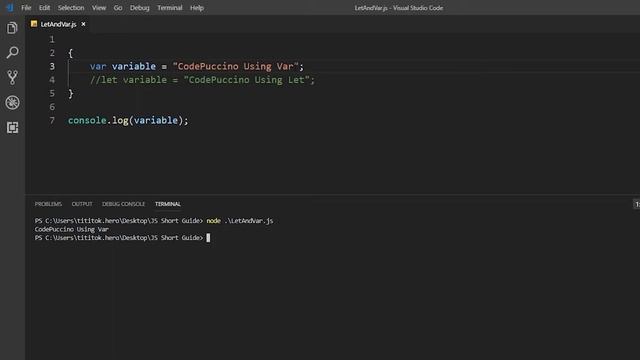Open the Go menu
Viewport: 640px width, 360px height.
(118, 8)
